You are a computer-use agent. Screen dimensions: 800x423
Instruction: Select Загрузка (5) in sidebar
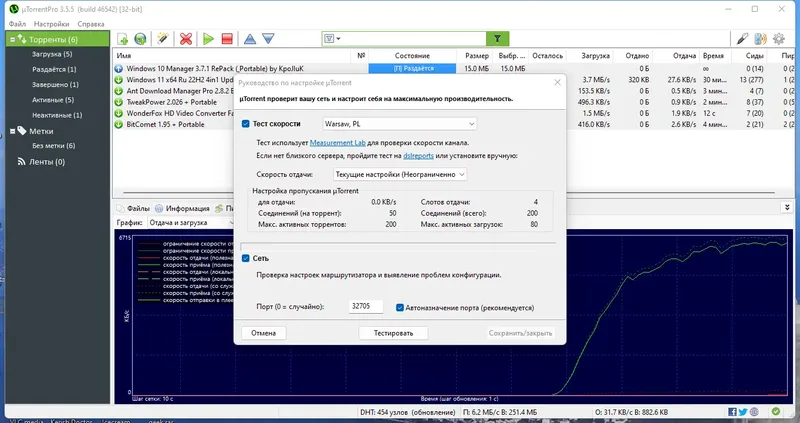click(x=52, y=54)
